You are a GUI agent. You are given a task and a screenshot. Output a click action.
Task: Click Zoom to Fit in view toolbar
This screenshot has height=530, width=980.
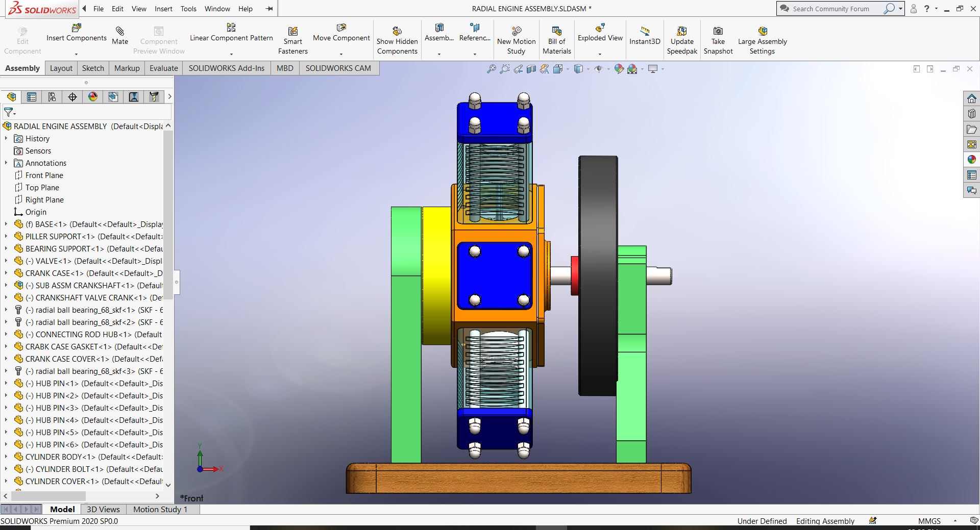[x=492, y=69]
